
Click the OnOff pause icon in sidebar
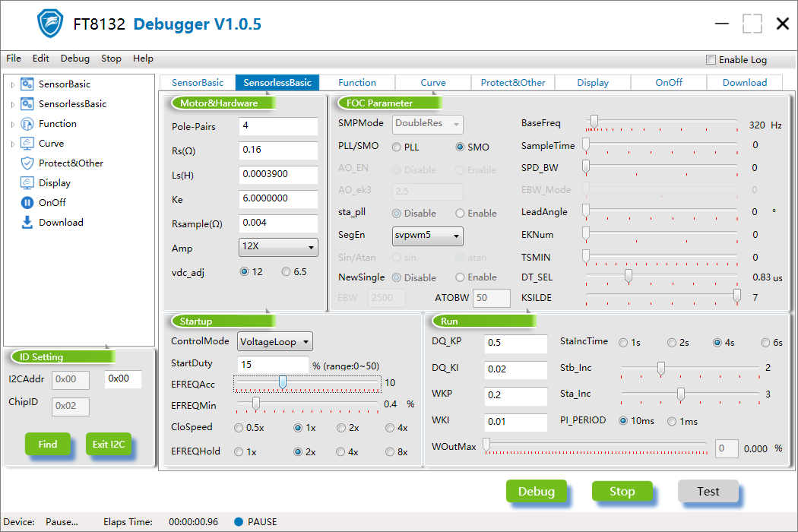(x=27, y=203)
